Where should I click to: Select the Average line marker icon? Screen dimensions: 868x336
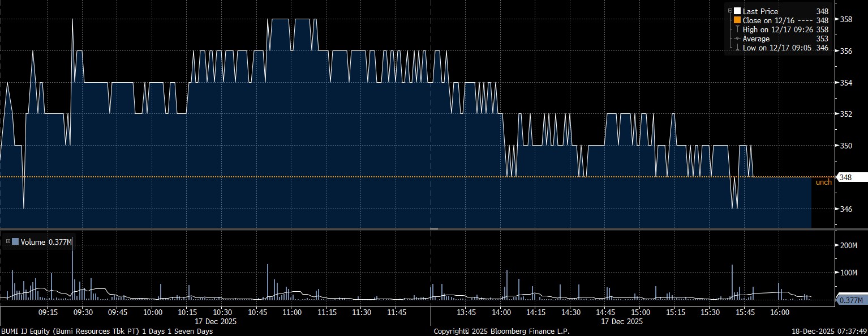coord(737,39)
